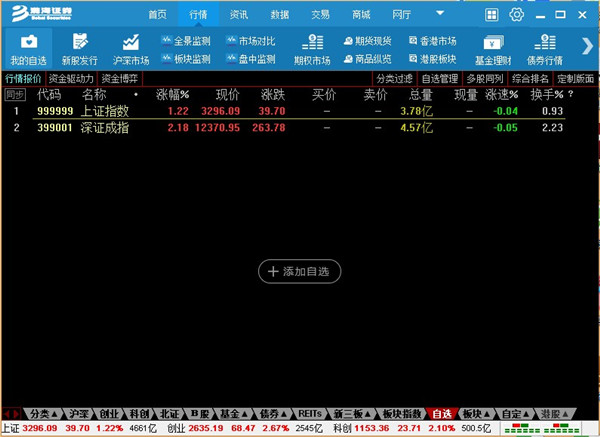600x437 pixels.
Task: Open 网厅 top menu
Action: (x=401, y=15)
